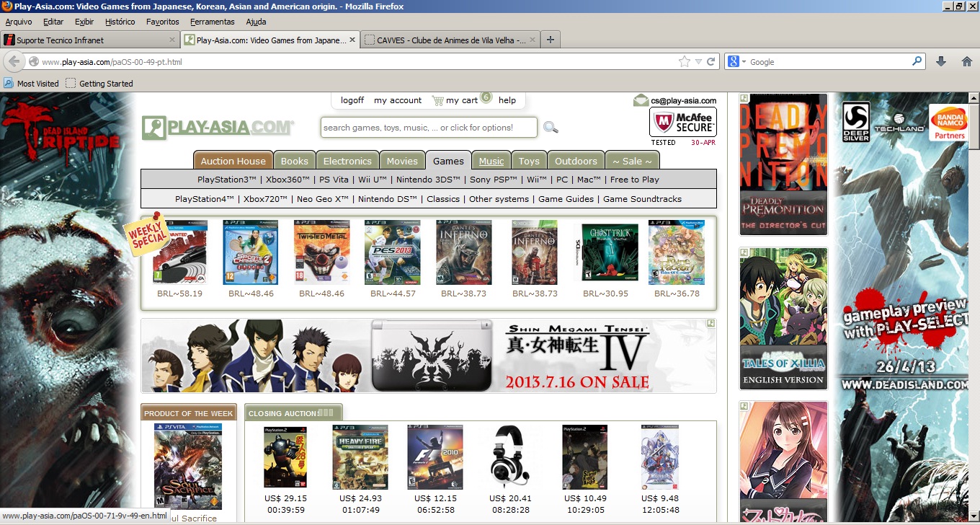Click the envelope icon next to cs@play-asia.com

click(x=641, y=101)
